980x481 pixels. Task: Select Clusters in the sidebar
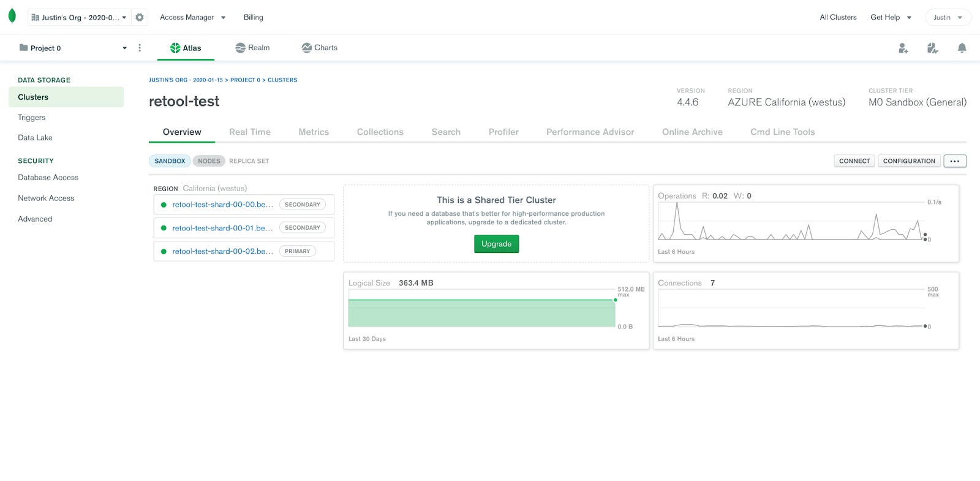coord(66,97)
